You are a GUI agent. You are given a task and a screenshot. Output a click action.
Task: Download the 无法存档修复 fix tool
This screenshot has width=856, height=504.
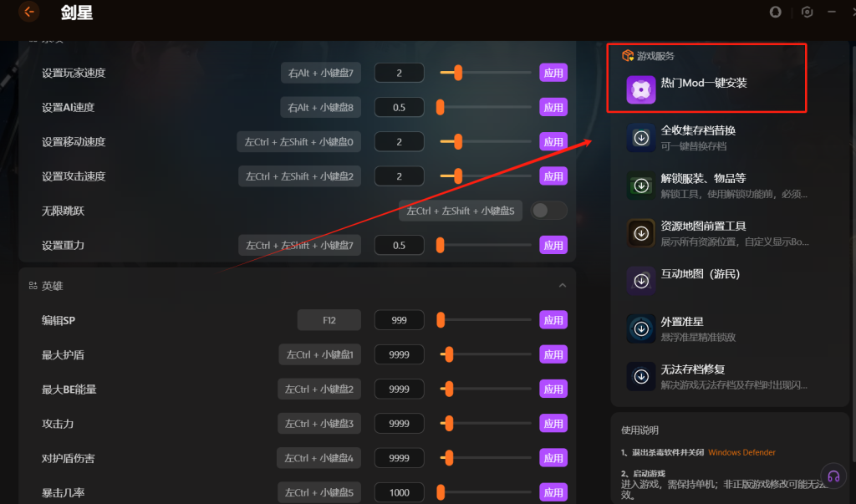click(641, 376)
